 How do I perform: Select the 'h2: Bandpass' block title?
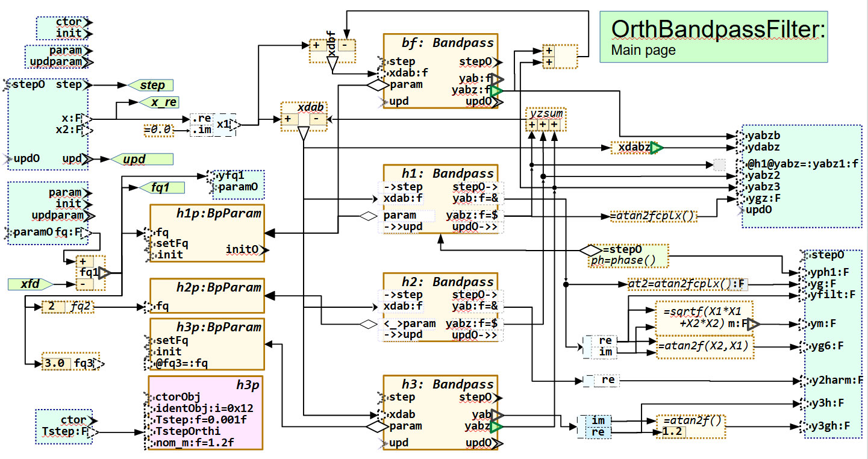point(448,282)
